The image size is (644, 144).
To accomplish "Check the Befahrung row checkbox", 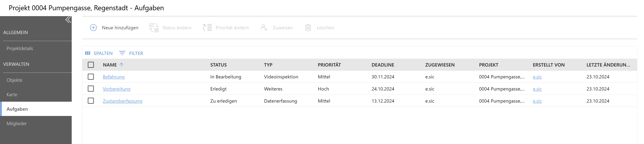I will [x=91, y=77].
